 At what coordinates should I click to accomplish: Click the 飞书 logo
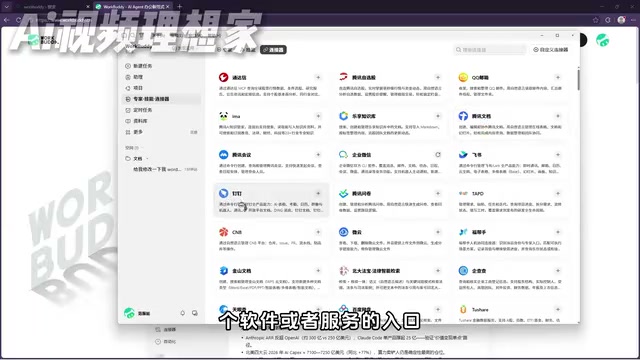click(463, 155)
